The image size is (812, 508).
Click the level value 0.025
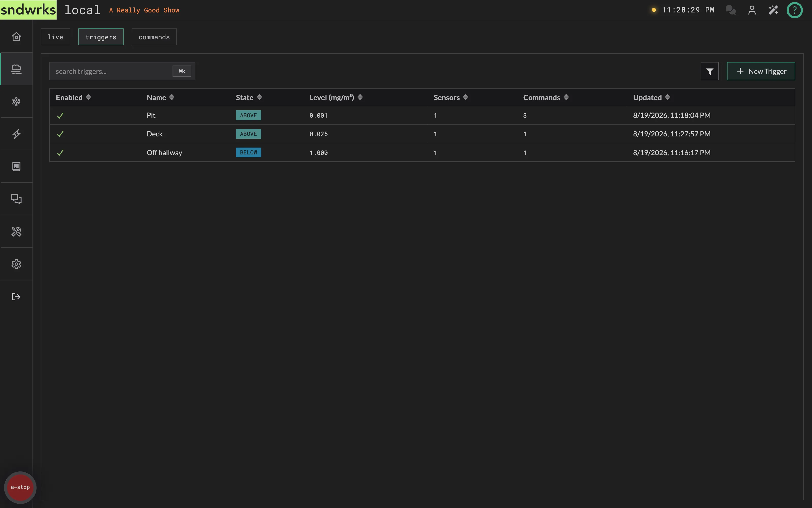coord(318,134)
